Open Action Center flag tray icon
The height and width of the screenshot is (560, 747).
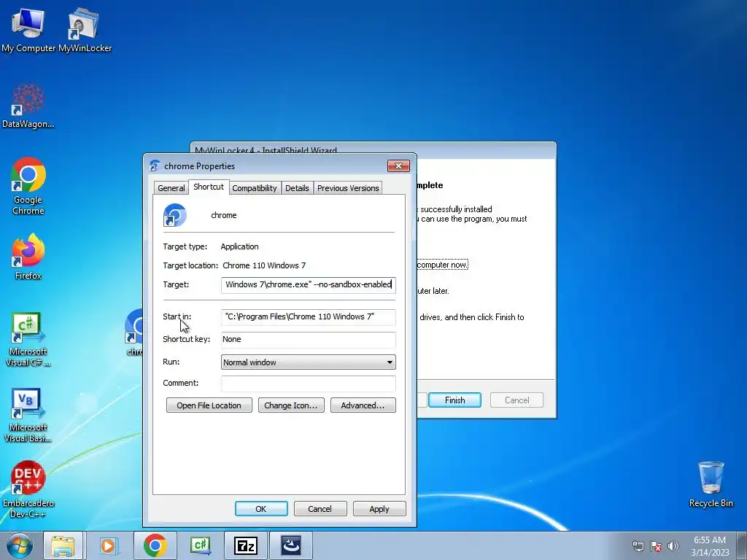point(656,546)
